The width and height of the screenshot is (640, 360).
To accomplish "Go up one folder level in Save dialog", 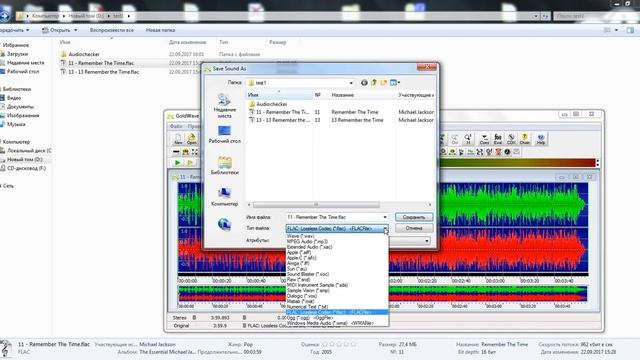I will tap(374, 83).
